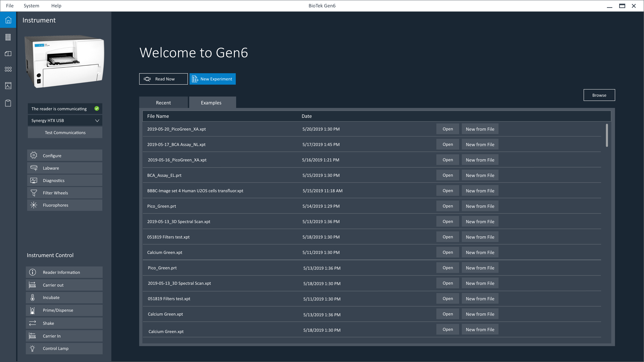Image resolution: width=644 pixels, height=362 pixels.
Task: Open the 5/11/2019 1:30 PM Calcium Green.xpt
Action: 447,252
